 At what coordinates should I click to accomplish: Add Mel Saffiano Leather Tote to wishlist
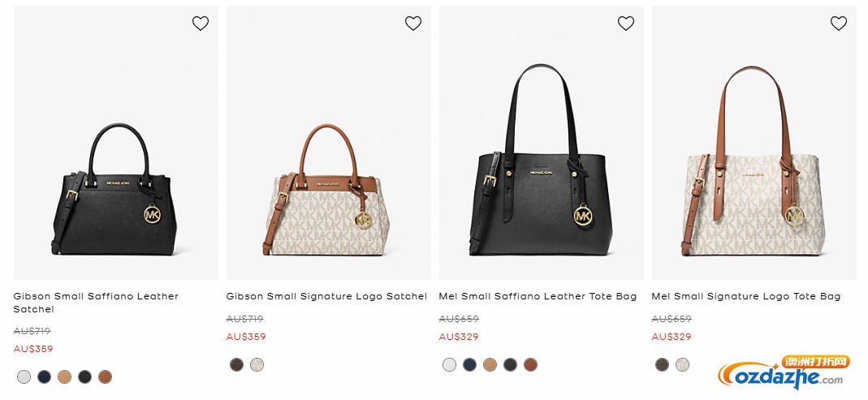(626, 24)
